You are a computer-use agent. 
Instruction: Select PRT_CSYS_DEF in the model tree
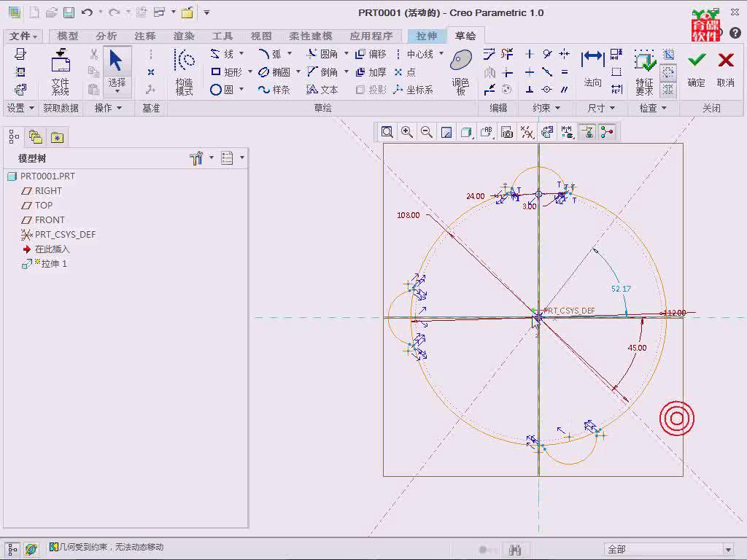[x=58, y=234]
